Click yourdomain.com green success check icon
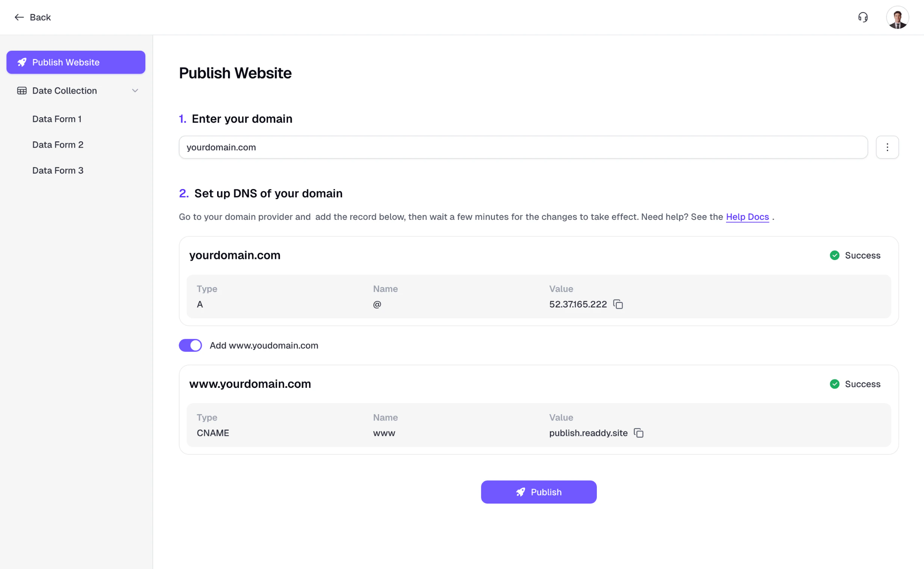Screen dimensions: 924x569 click(835, 256)
